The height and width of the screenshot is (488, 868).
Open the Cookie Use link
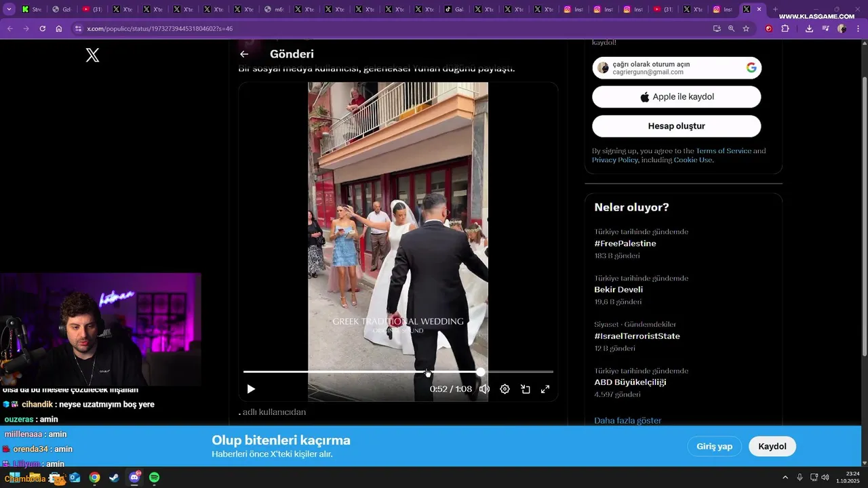point(692,160)
